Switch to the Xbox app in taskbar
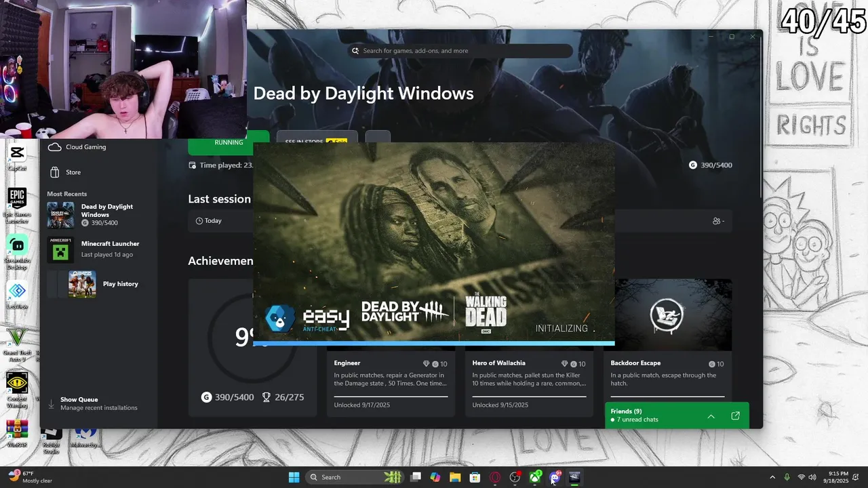The image size is (868, 488). click(535, 477)
